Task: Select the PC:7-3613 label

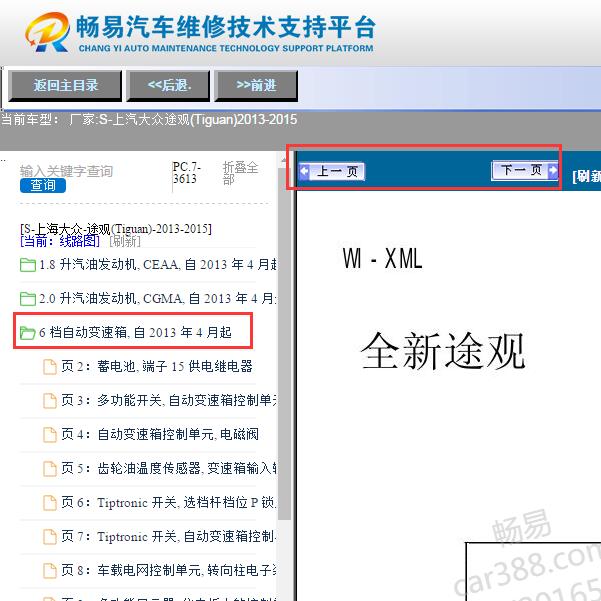Action: click(186, 173)
